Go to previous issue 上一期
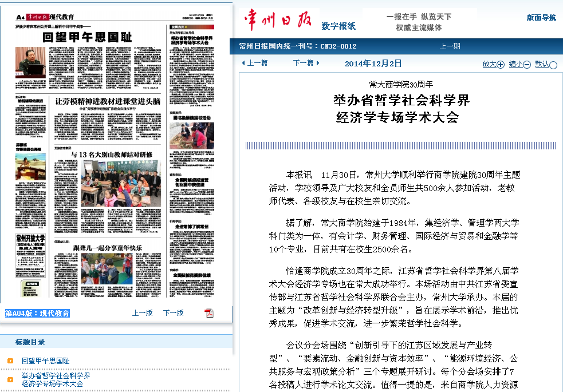Screen dimensions: 563x392 coord(450,46)
